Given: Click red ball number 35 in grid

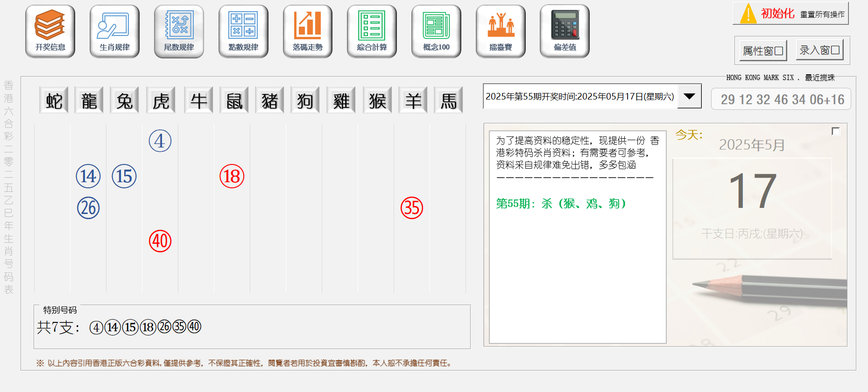Looking at the screenshot, I should pos(412,208).
